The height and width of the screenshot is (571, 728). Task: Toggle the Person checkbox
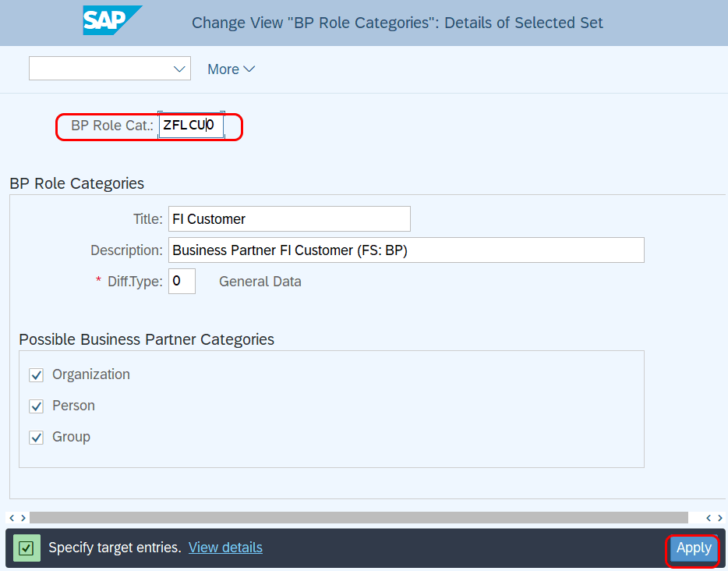point(36,406)
